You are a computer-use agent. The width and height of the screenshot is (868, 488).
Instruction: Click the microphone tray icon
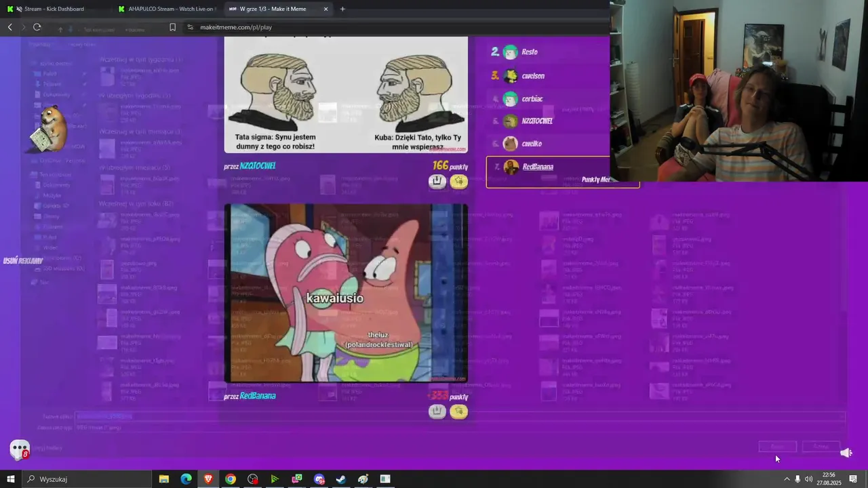click(x=797, y=479)
